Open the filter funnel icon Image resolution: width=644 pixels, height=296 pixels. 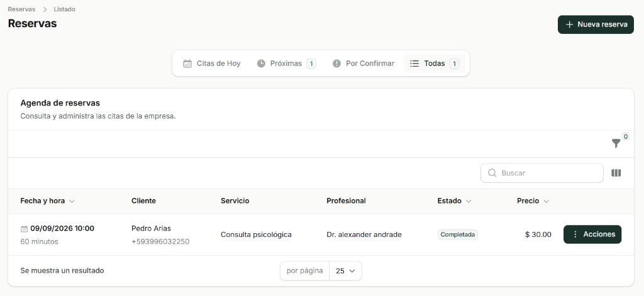click(616, 143)
